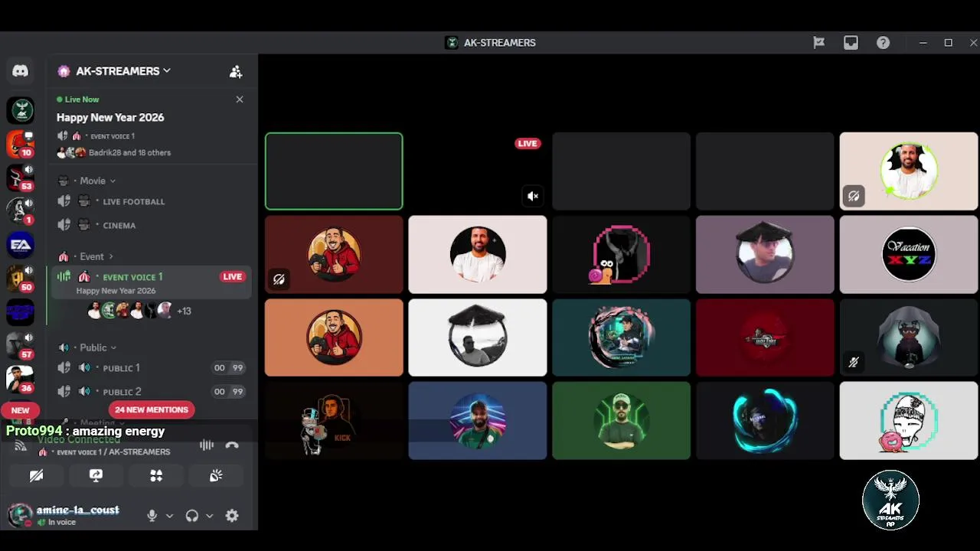Click PUBLIC 1 '00 99' user count

228,368
